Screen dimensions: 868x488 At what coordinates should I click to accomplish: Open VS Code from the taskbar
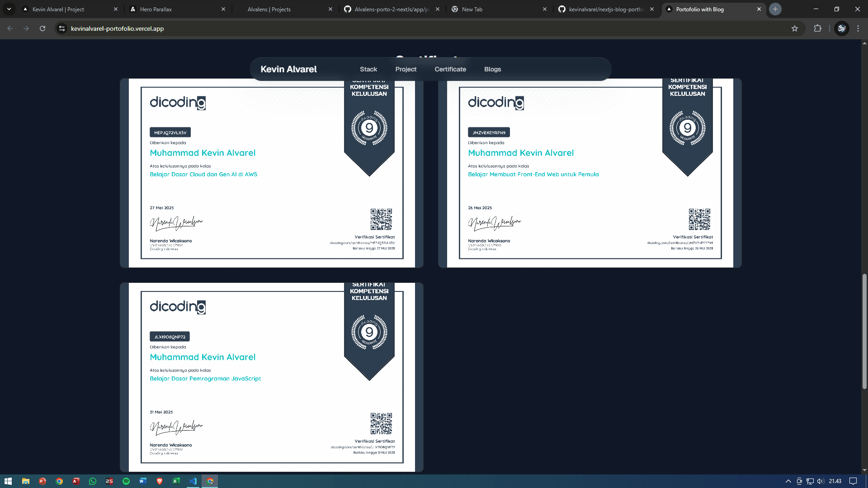193,481
